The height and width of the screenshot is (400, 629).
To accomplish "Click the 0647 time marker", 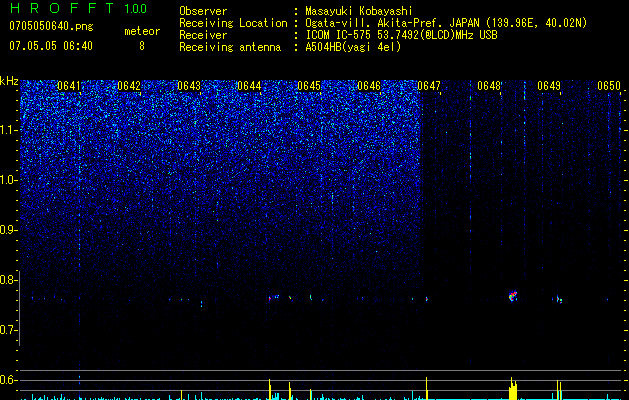I will pyautogui.click(x=429, y=86).
